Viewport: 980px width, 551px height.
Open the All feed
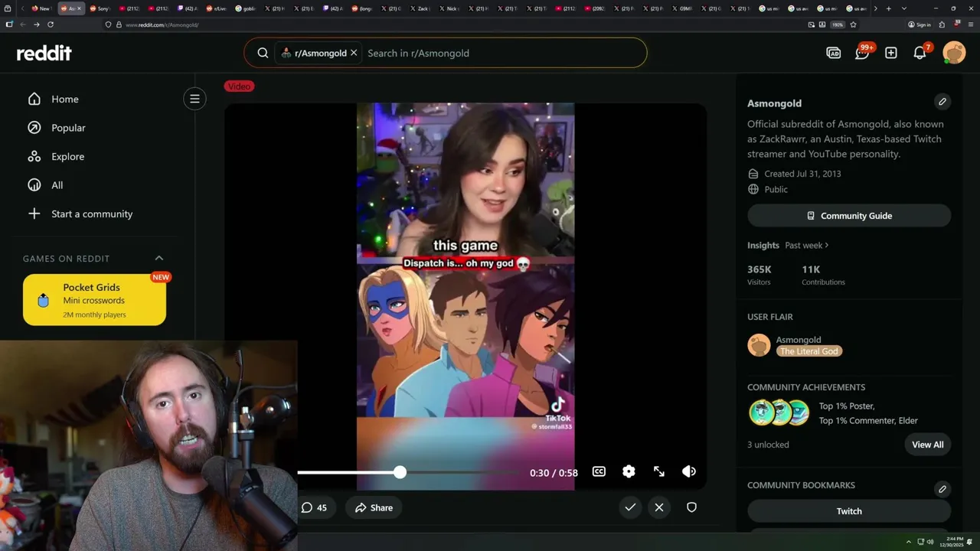(57, 185)
